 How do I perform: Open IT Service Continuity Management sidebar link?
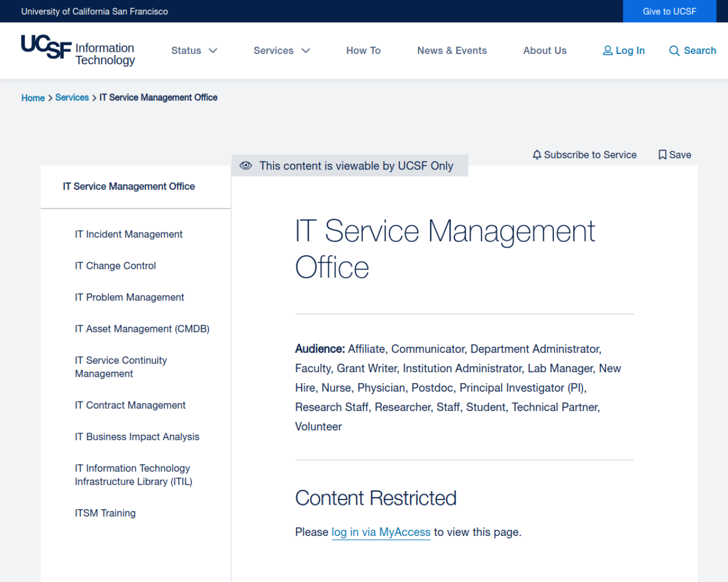tap(121, 367)
